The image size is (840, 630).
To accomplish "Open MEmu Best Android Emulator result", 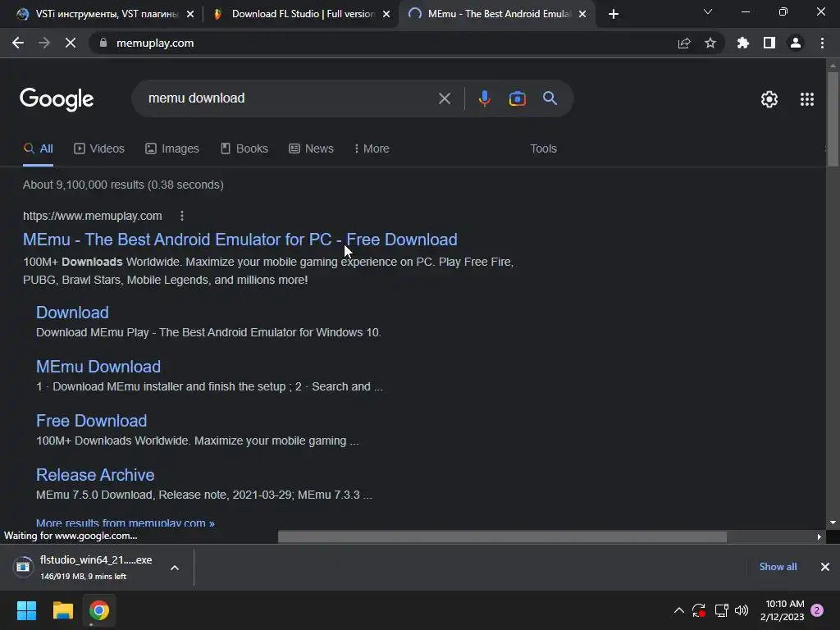I will click(x=240, y=240).
